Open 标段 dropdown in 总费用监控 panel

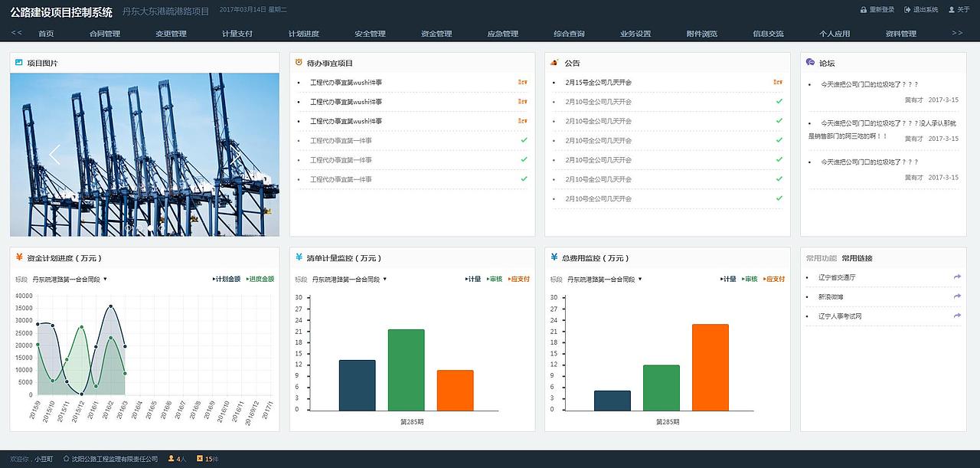pos(604,280)
